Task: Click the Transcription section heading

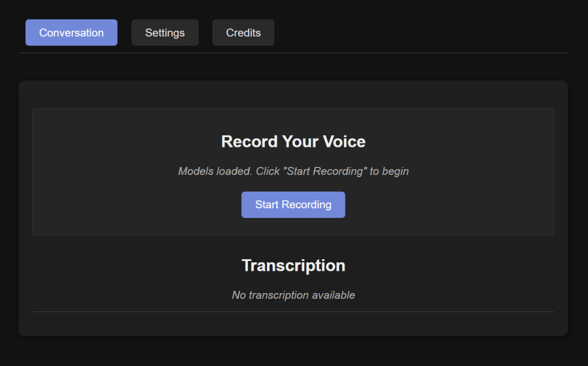Action: click(293, 266)
